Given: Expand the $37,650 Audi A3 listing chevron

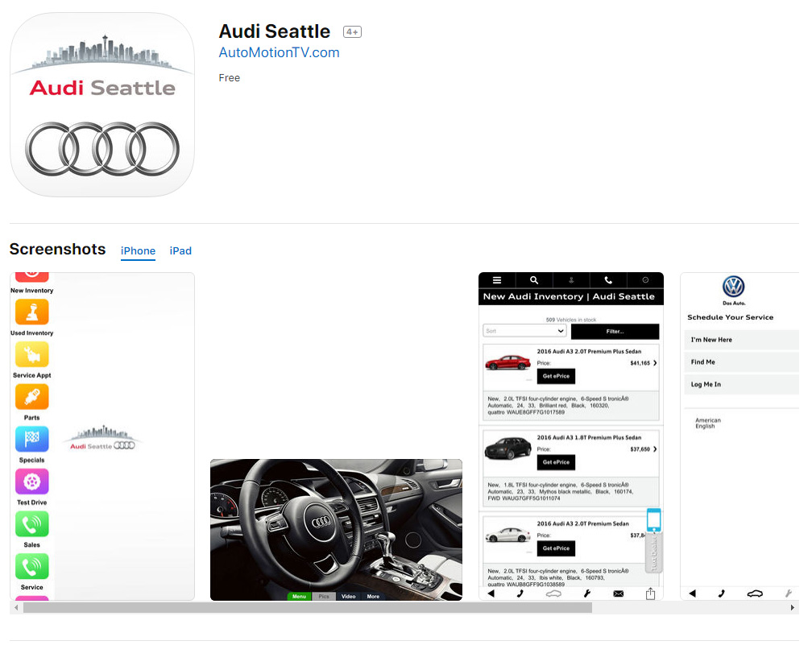Looking at the screenshot, I should tap(655, 449).
